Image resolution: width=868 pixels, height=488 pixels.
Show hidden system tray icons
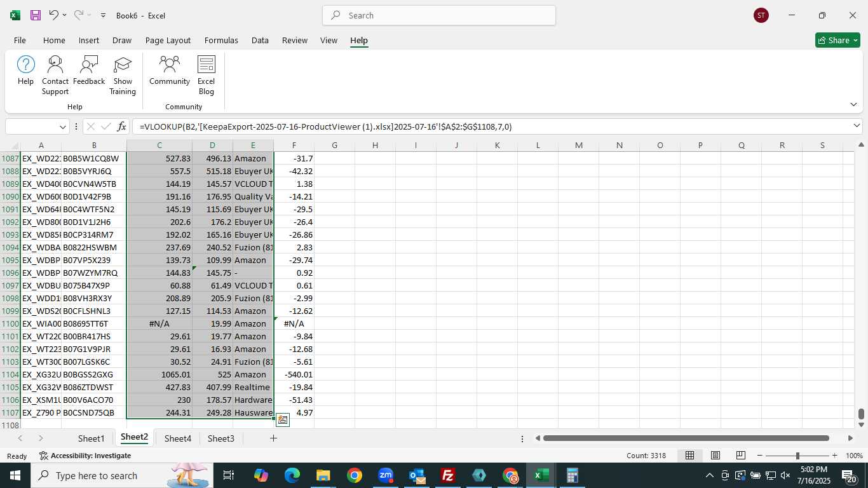[x=710, y=475]
